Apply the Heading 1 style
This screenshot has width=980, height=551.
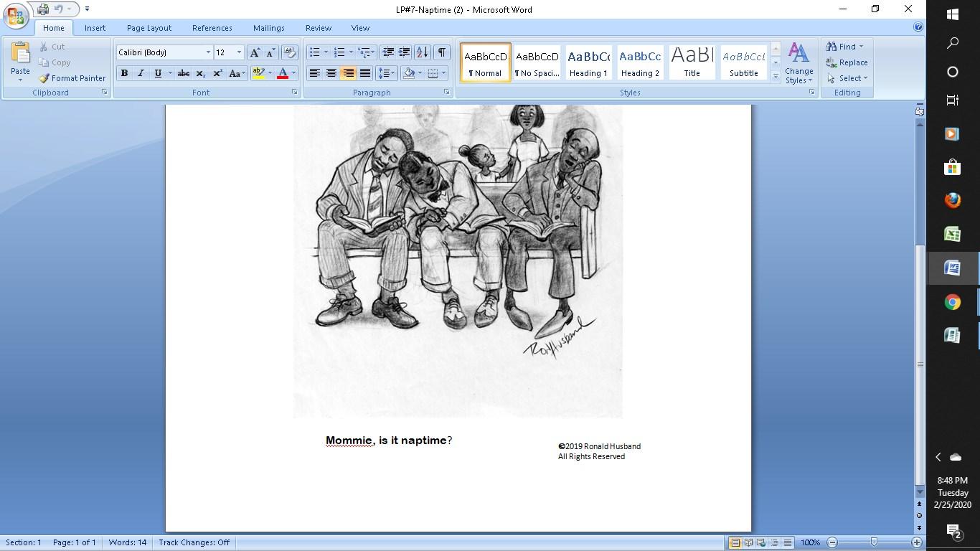[x=588, y=62]
